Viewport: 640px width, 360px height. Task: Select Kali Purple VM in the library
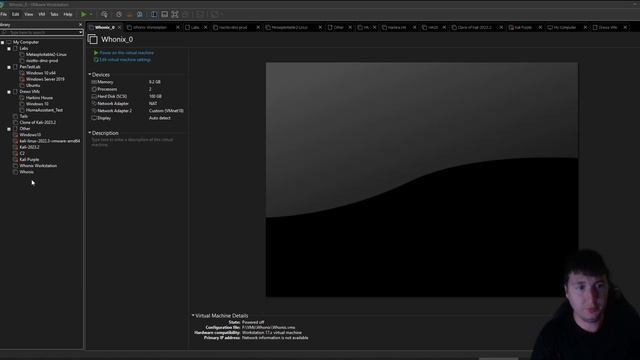[x=29, y=160]
